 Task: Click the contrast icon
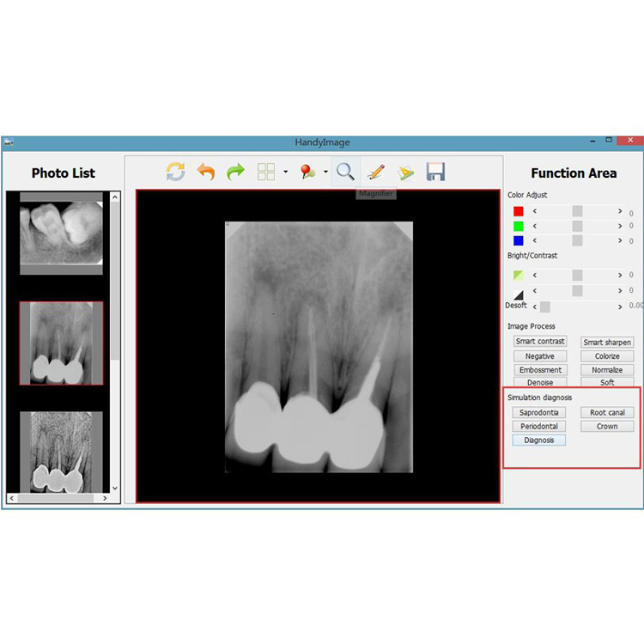coord(519,294)
